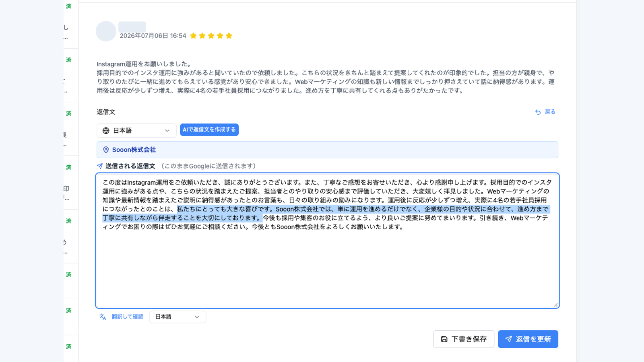Click the globe icon in language selector
The width and height of the screenshot is (644, 362).
[x=106, y=131]
